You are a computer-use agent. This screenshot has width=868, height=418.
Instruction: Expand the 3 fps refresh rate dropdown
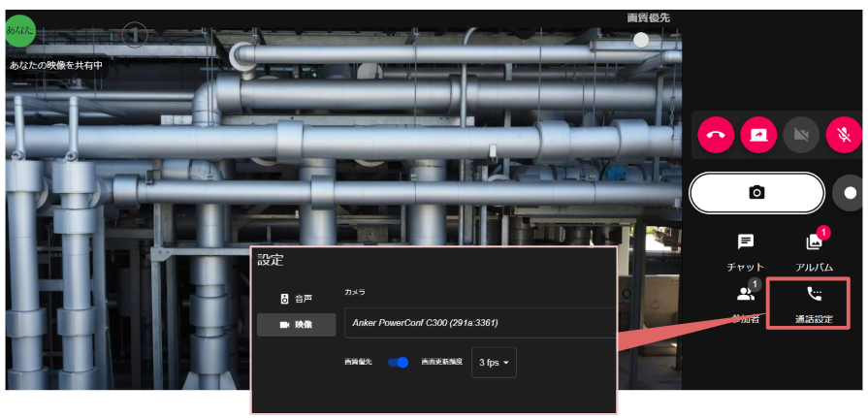[x=494, y=363]
